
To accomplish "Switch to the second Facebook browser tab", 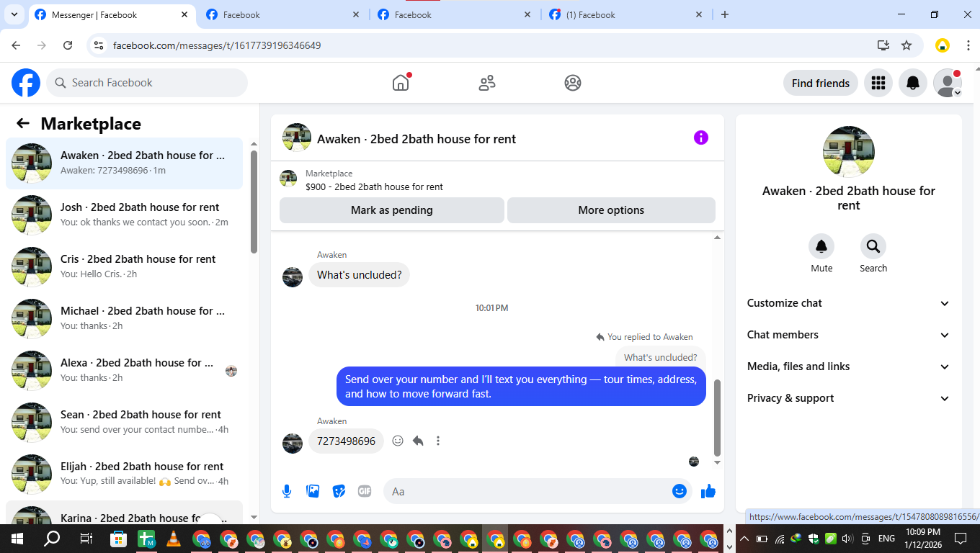I will coord(283,14).
